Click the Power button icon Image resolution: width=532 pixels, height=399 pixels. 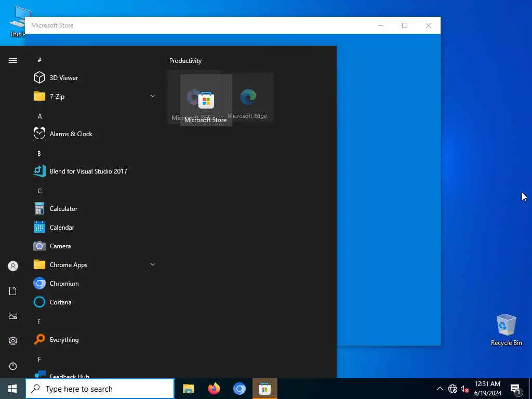pyautogui.click(x=13, y=366)
